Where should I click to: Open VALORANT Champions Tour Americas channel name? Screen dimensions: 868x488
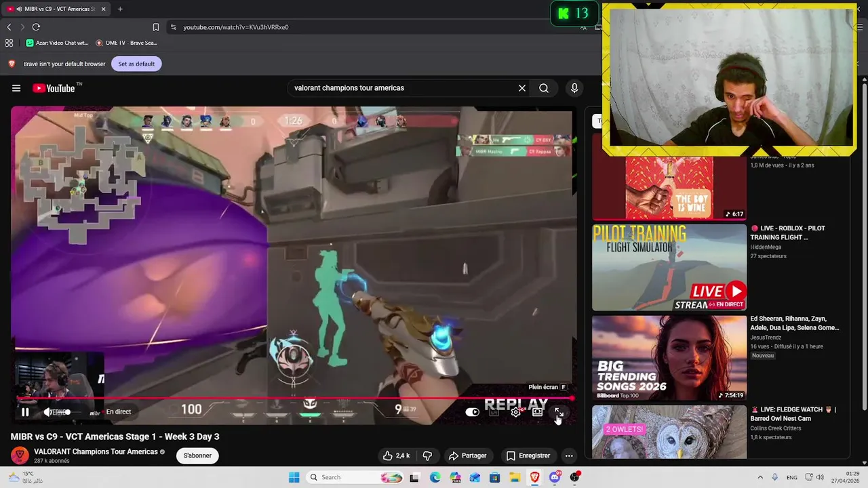coord(96,452)
